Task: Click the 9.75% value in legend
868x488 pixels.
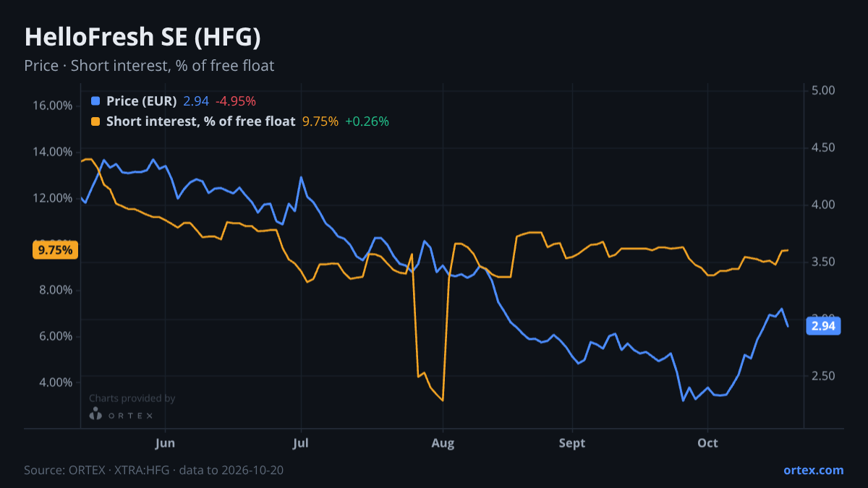Action: (x=320, y=121)
